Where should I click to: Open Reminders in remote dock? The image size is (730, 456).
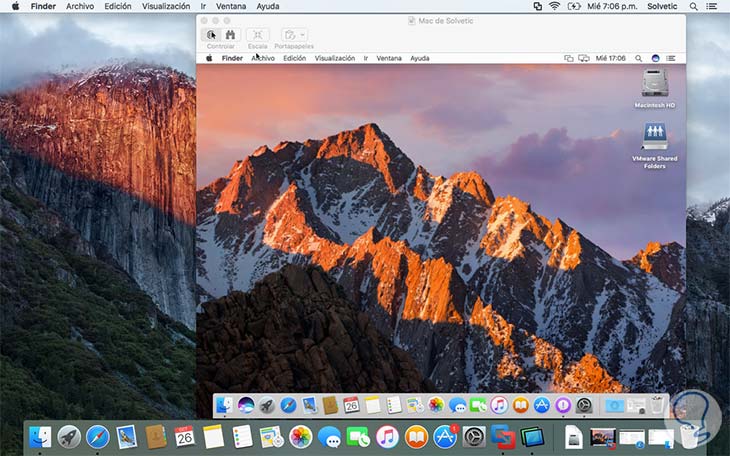click(x=394, y=405)
